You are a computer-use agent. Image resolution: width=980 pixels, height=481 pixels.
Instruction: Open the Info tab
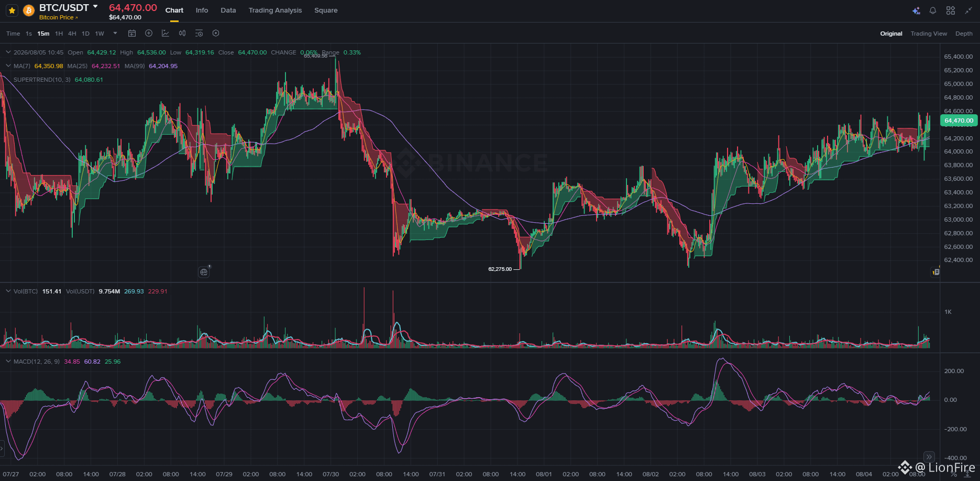[x=202, y=10]
